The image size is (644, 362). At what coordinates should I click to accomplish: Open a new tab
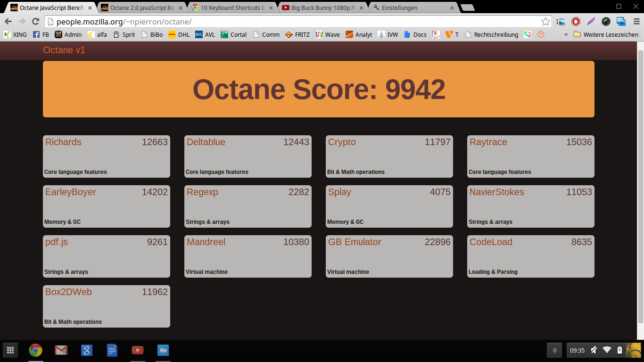click(467, 8)
